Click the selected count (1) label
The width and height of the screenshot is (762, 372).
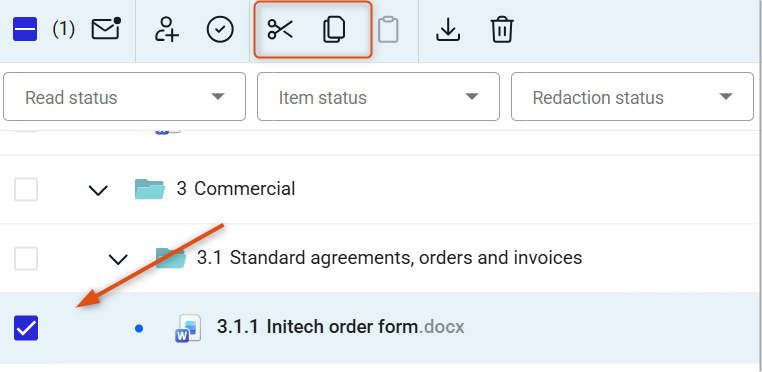point(64,30)
